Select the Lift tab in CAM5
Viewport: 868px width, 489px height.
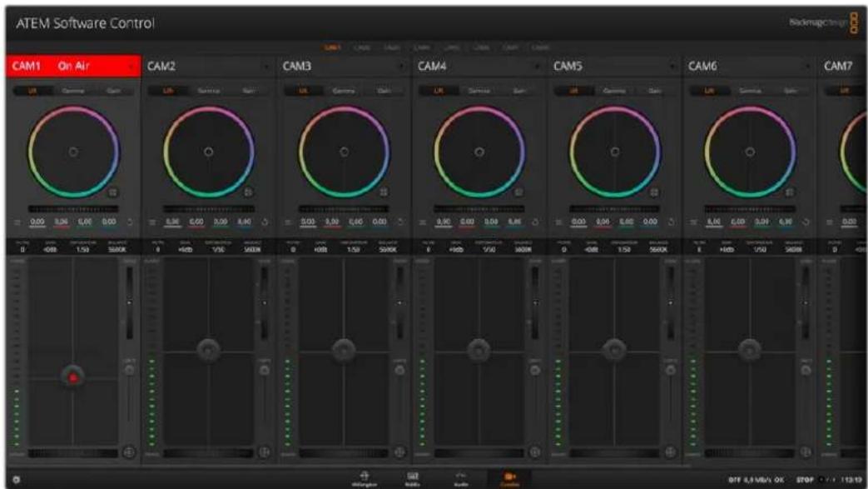point(573,90)
